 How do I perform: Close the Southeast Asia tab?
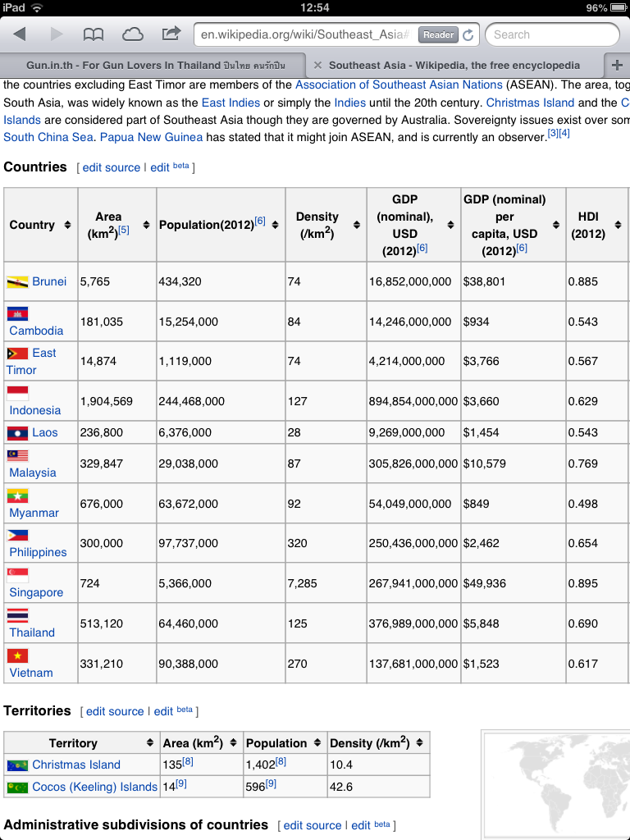(x=317, y=65)
